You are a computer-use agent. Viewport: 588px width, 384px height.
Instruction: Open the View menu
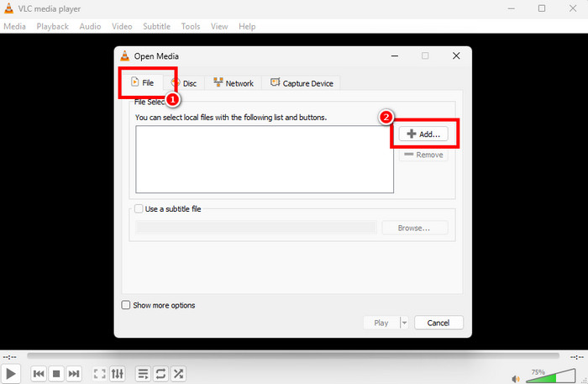pos(219,26)
